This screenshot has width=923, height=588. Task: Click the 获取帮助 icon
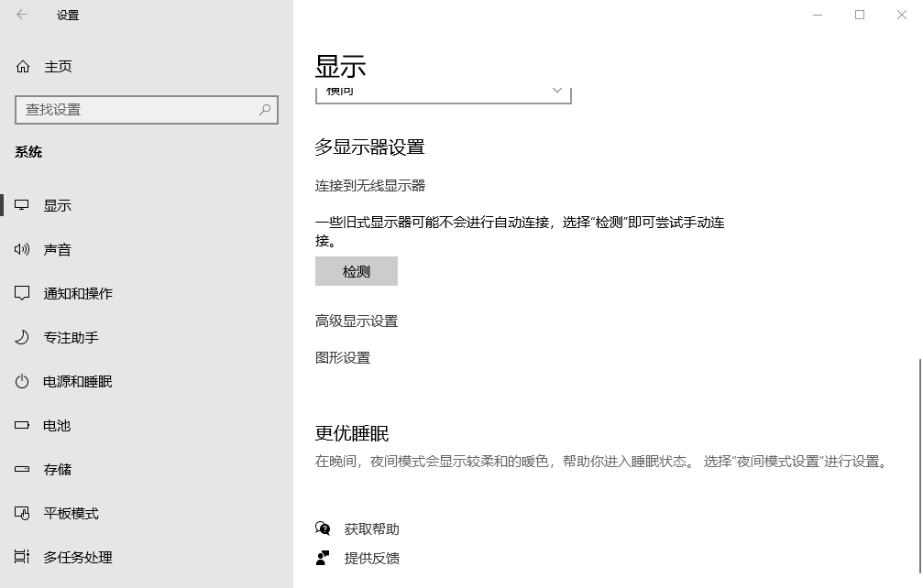(323, 528)
